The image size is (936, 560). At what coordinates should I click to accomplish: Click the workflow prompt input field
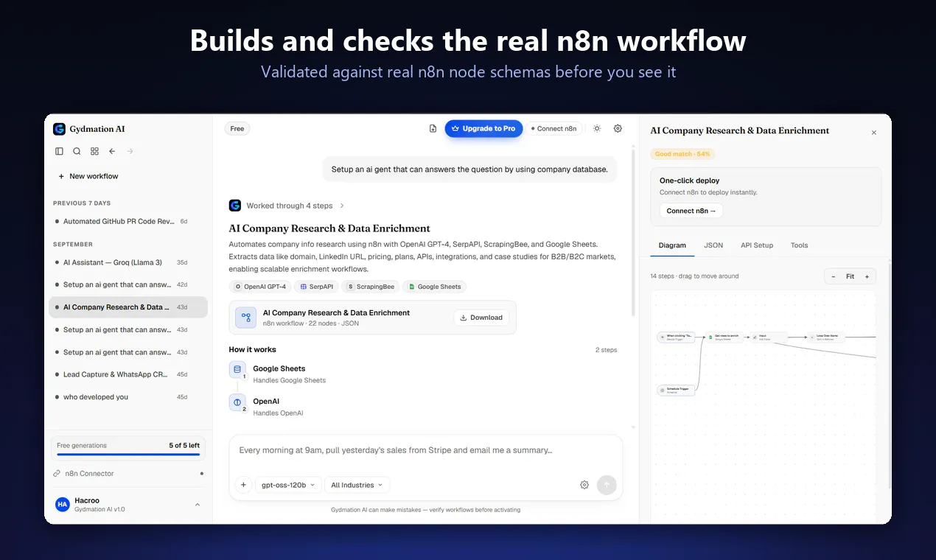click(x=425, y=450)
